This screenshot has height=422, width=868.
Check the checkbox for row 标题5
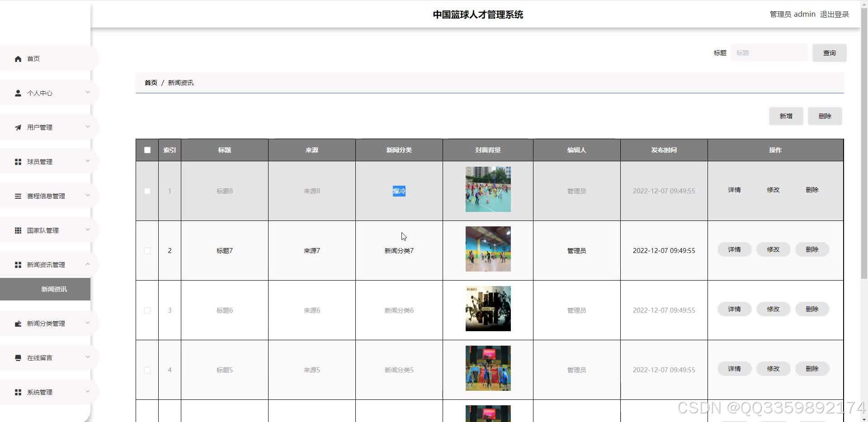pos(147,370)
